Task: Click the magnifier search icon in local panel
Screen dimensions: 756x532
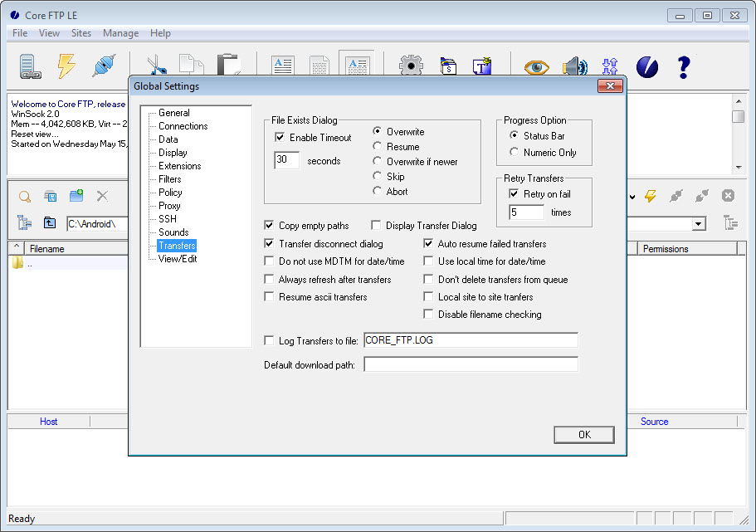Action: click(25, 197)
